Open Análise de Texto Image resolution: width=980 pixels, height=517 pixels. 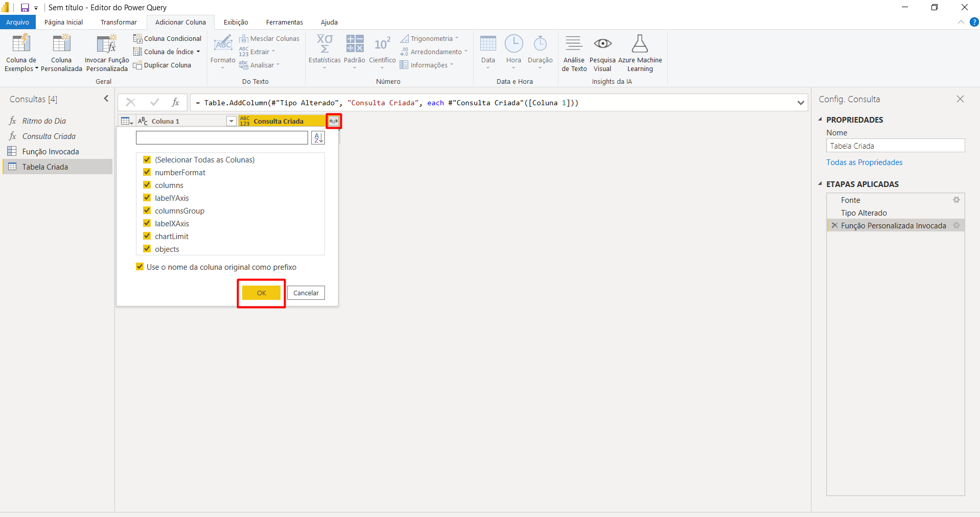pyautogui.click(x=574, y=53)
